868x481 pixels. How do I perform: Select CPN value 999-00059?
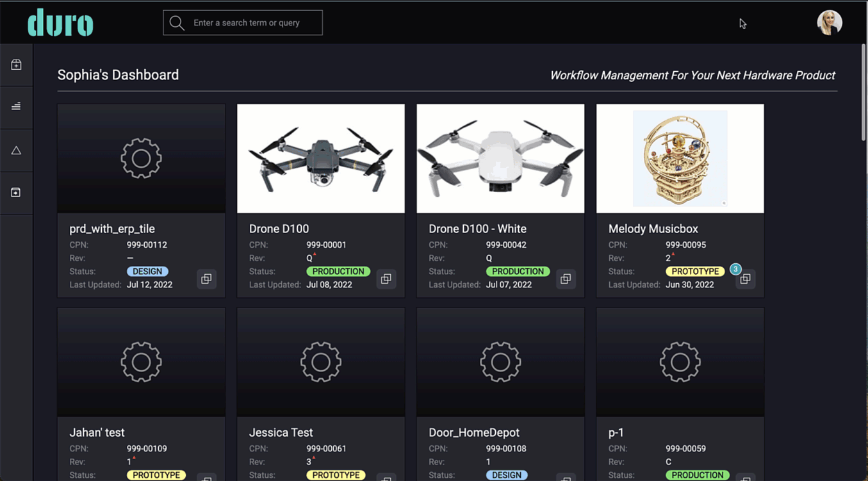[685, 448]
